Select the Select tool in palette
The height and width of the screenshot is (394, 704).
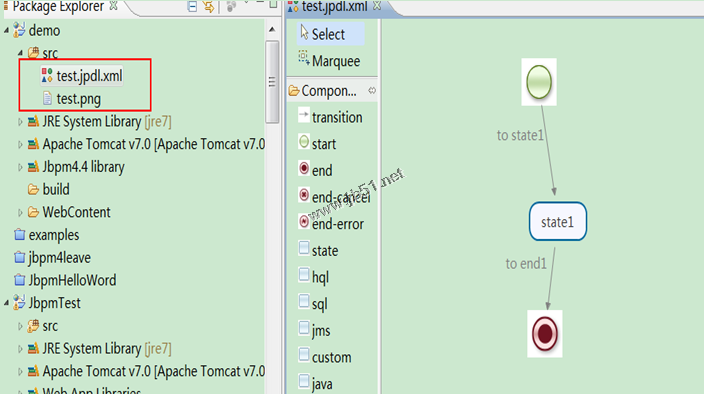pyautogui.click(x=330, y=34)
